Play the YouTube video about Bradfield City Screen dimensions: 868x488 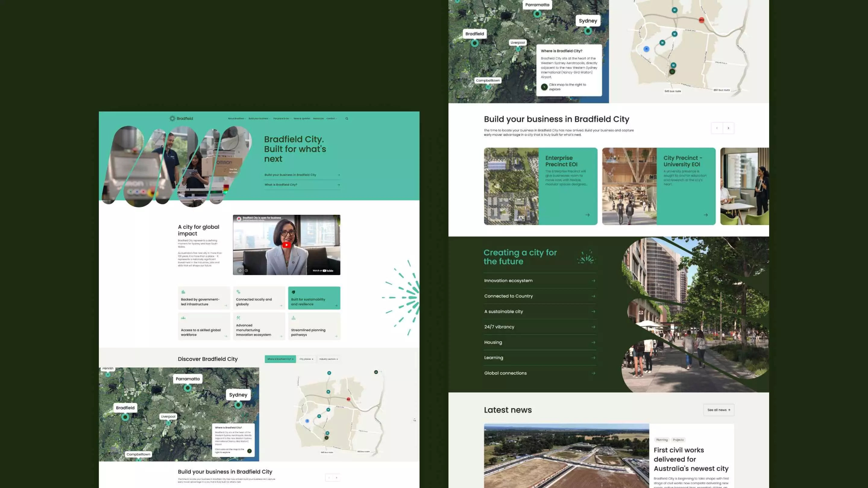coord(286,245)
